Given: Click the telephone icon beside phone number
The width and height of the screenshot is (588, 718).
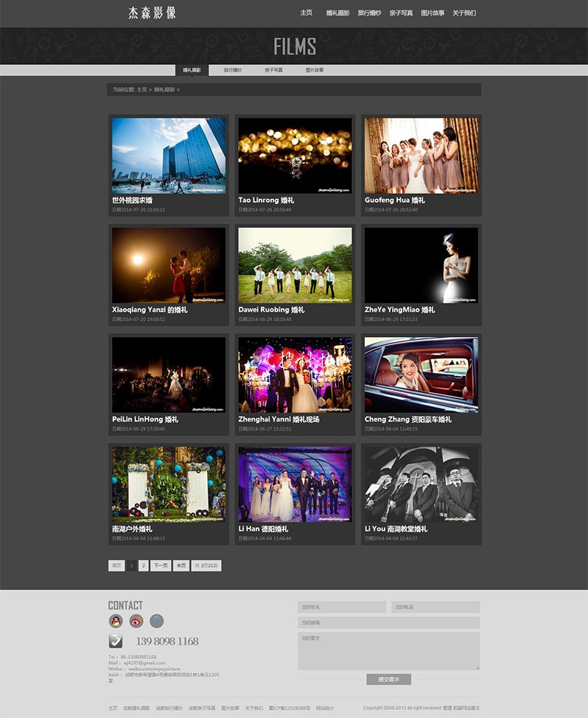Looking at the screenshot, I should [116, 641].
